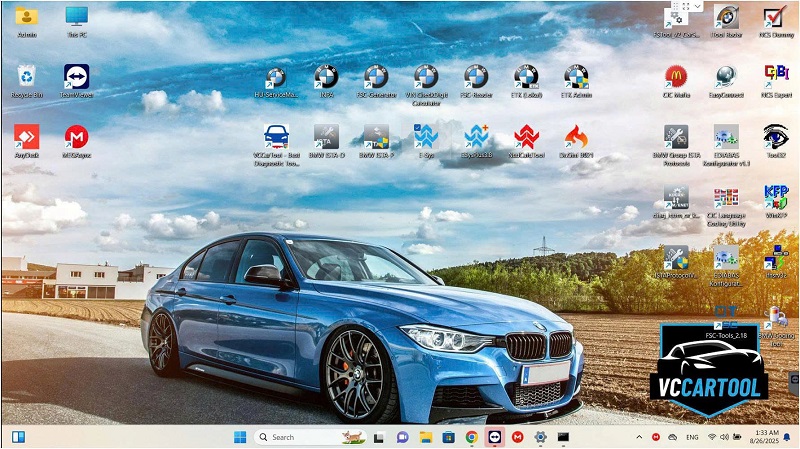Launch the FSC Reader shortcut
This screenshot has width=800, height=449.
pyautogui.click(x=476, y=81)
